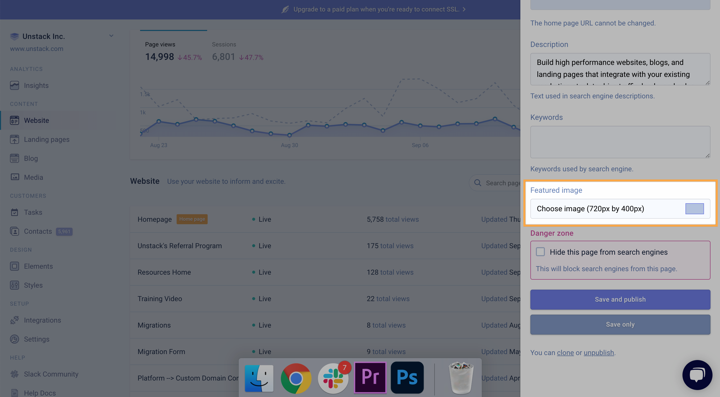Click the Settings gear icon
The height and width of the screenshot is (397, 720).
tap(15, 339)
